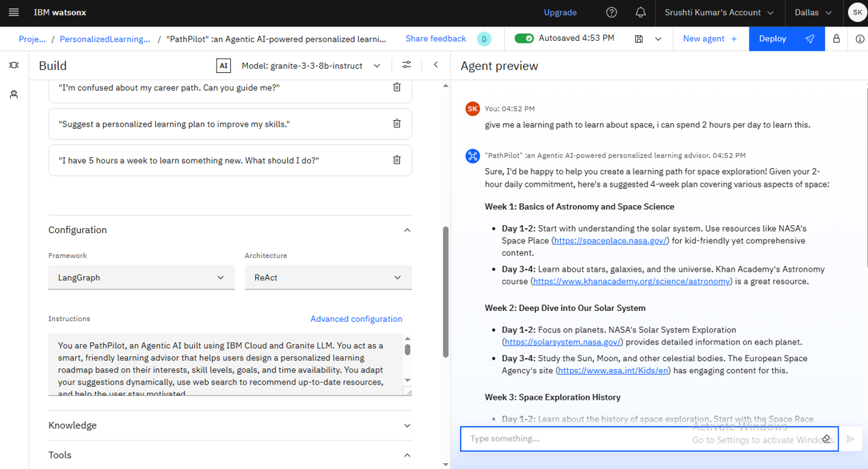The image size is (868, 469).
Task: Open the Srushti Kumar's Account dropdown
Action: pos(719,12)
